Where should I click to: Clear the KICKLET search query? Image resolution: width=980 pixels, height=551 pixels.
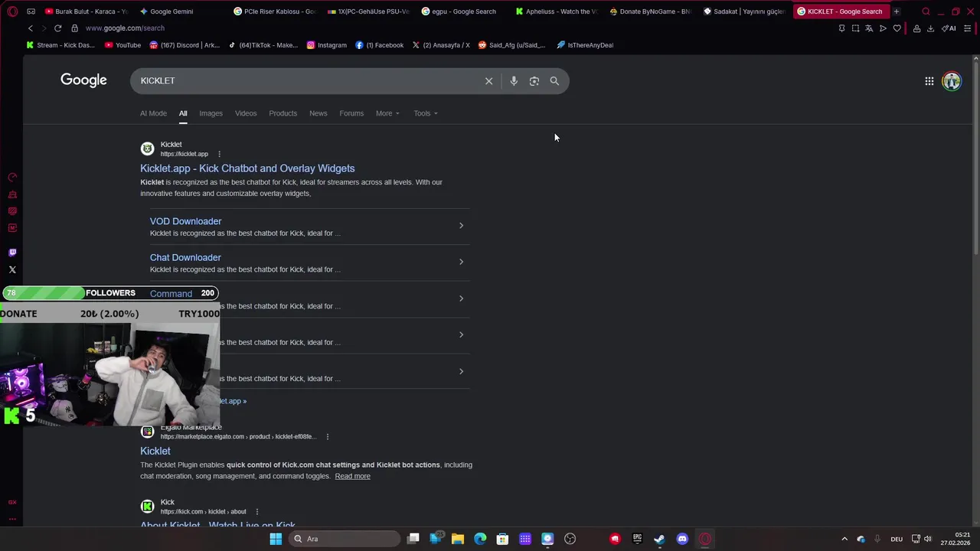point(488,81)
